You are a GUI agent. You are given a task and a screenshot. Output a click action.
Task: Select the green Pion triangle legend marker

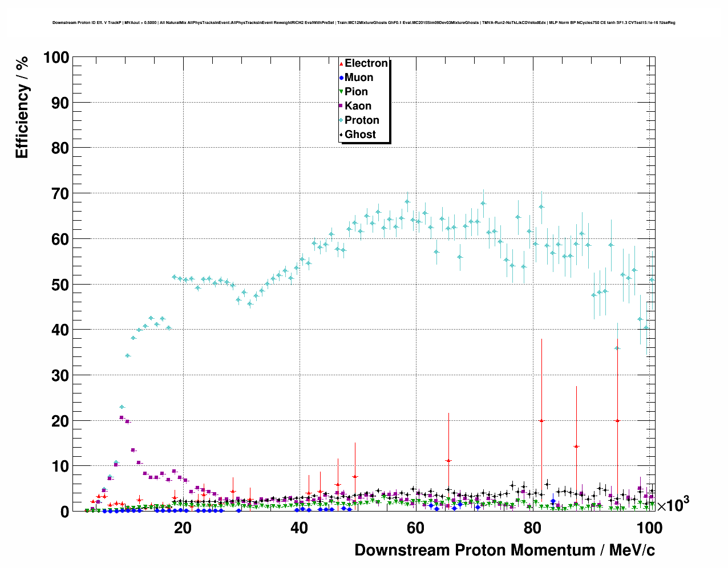(x=342, y=92)
